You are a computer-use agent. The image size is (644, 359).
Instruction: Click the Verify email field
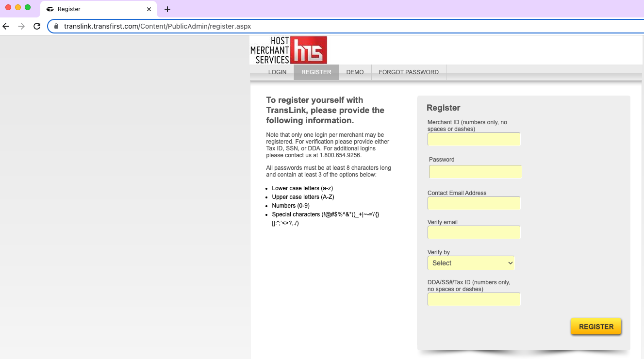[x=474, y=232]
